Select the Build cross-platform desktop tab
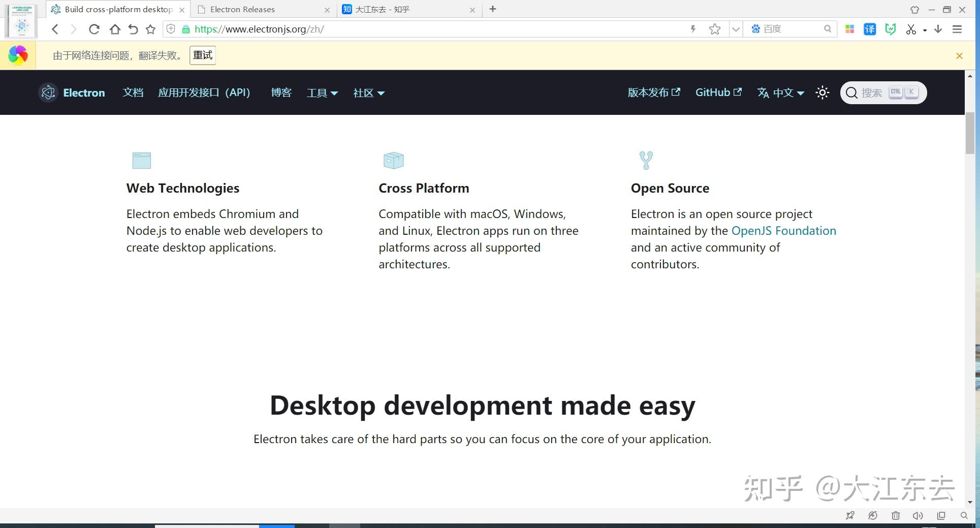 coord(117,10)
